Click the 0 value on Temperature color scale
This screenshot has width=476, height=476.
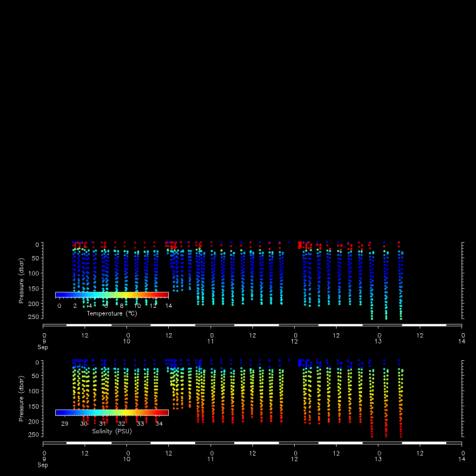(x=59, y=306)
